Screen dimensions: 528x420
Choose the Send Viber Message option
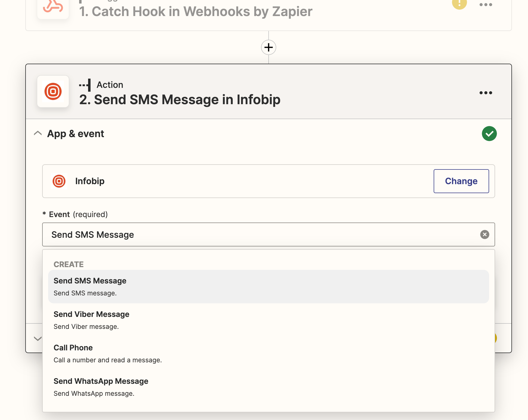(x=269, y=320)
